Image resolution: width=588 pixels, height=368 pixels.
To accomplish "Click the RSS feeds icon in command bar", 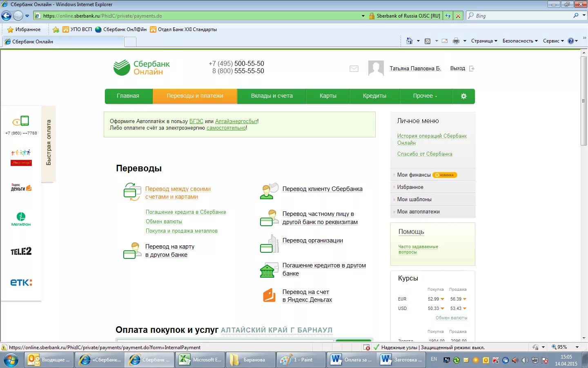I will [x=428, y=41].
